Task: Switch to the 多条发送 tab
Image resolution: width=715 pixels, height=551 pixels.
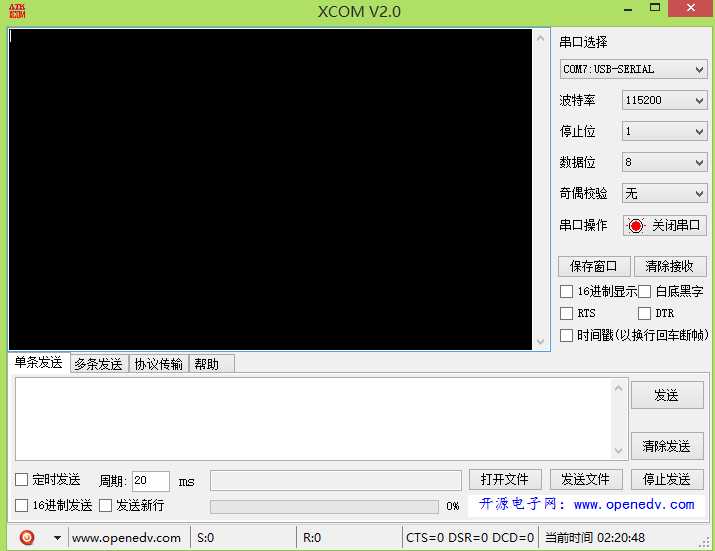Action: pos(99,364)
